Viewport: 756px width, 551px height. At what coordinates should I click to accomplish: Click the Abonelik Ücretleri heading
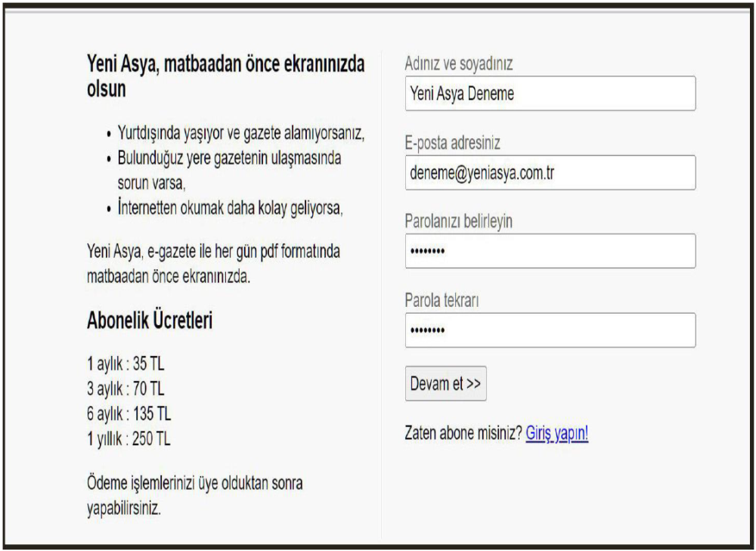pos(150,320)
